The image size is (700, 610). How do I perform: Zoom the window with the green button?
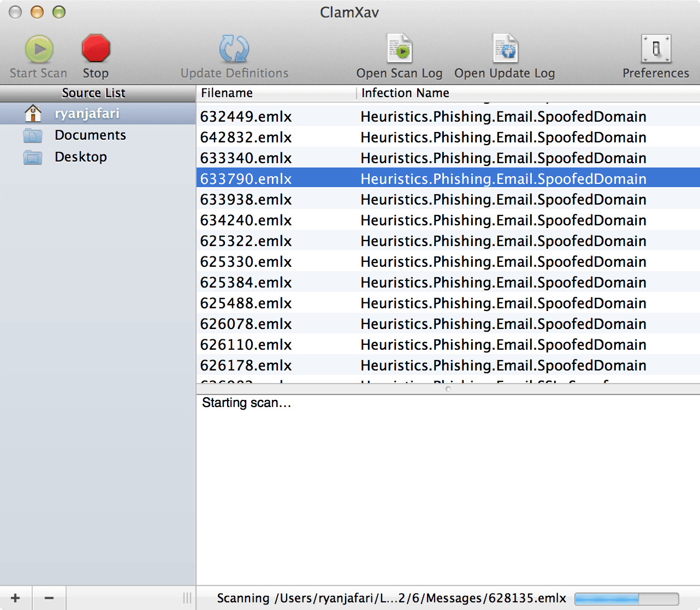pyautogui.click(x=59, y=12)
